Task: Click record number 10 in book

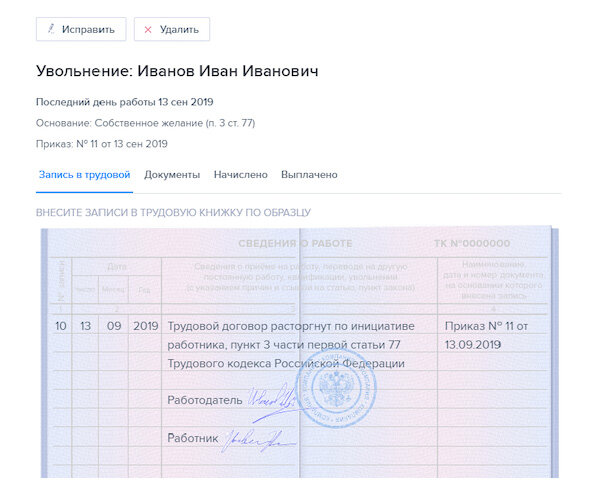Action: (61, 326)
